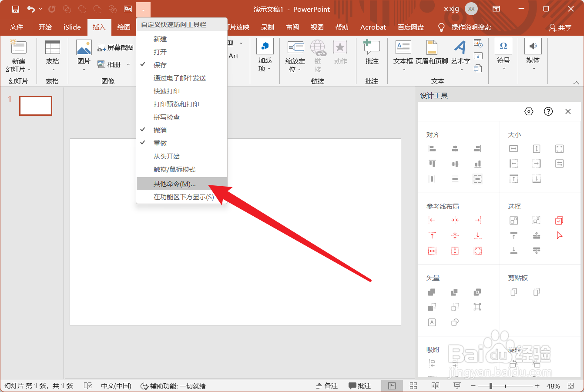Click align horizontal center icon under 对齐
This screenshot has width=584, height=392.
455,149
